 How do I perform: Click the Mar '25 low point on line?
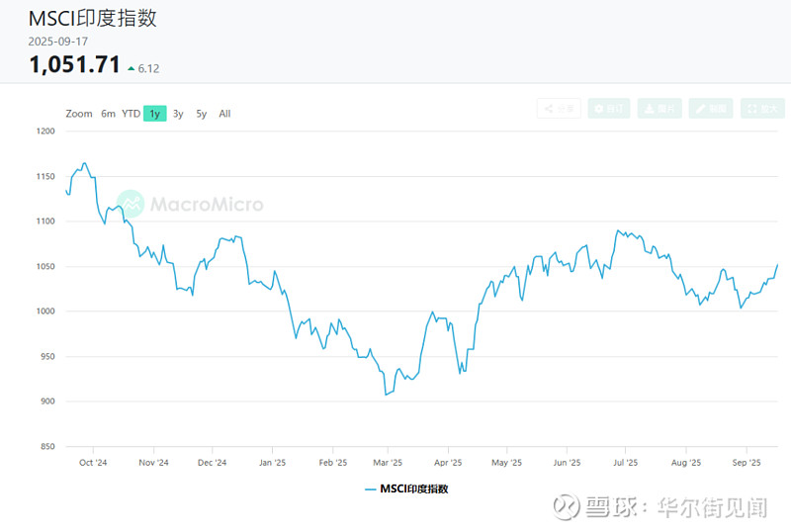point(387,395)
